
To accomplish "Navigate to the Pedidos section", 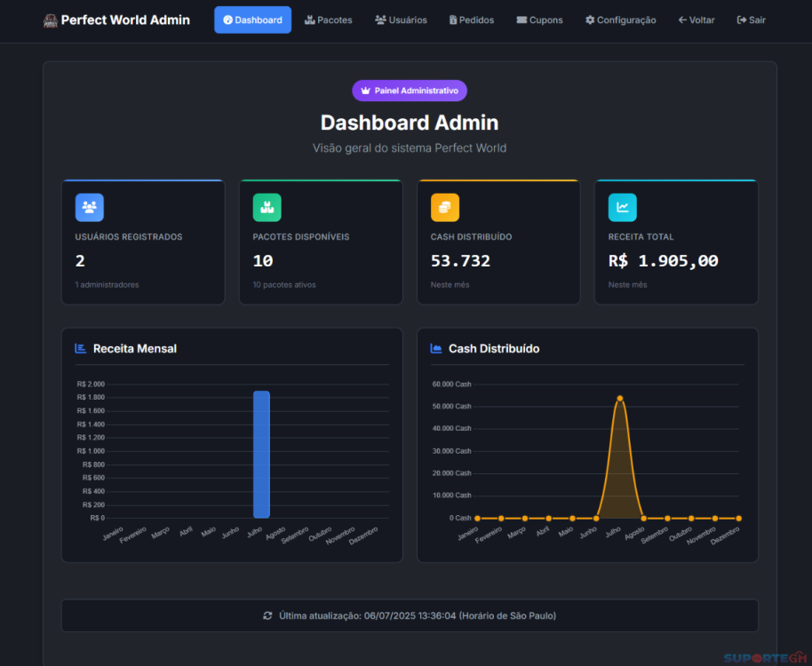I will pos(471,20).
